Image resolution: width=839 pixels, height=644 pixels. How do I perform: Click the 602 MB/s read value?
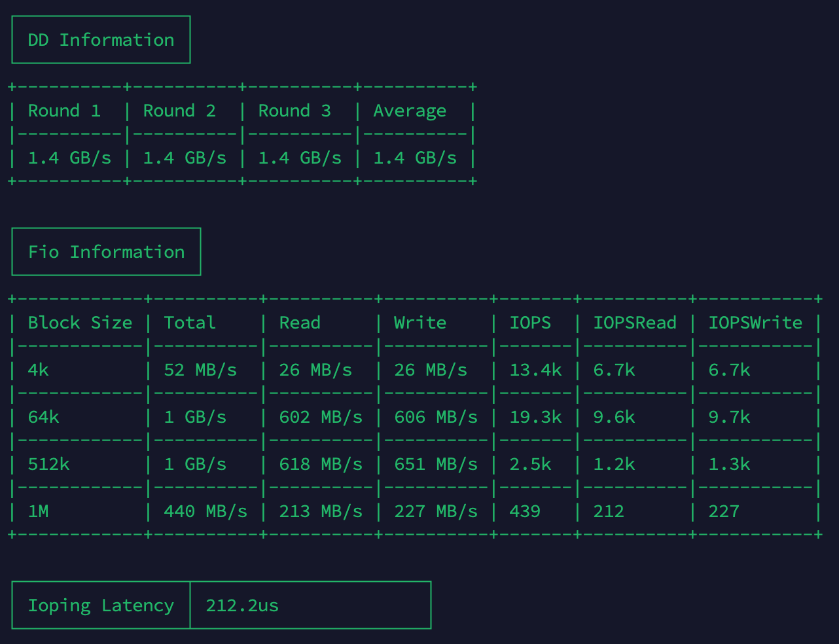click(x=321, y=417)
